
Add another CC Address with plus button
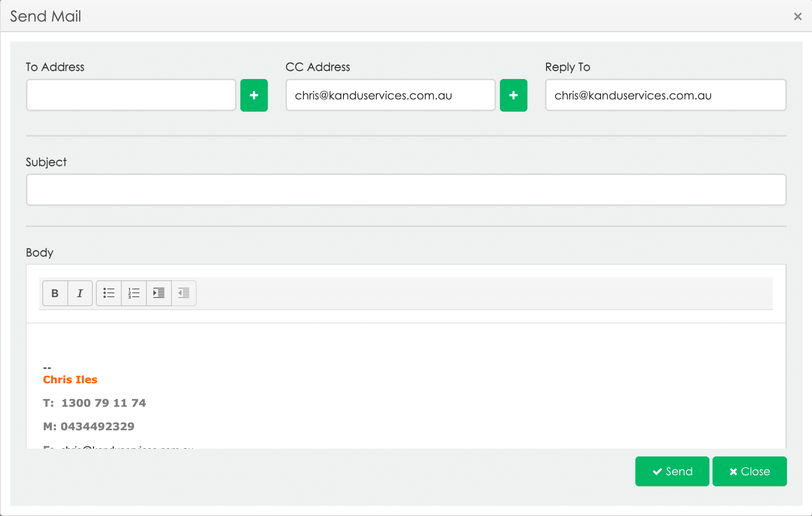pyautogui.click(x=513, y=96)
